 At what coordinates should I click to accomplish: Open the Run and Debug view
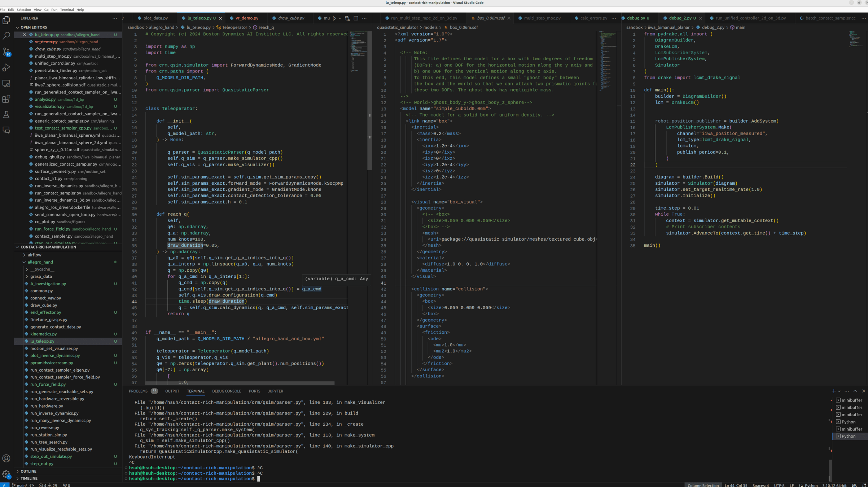pyautogui.click(x=6, y=67)
